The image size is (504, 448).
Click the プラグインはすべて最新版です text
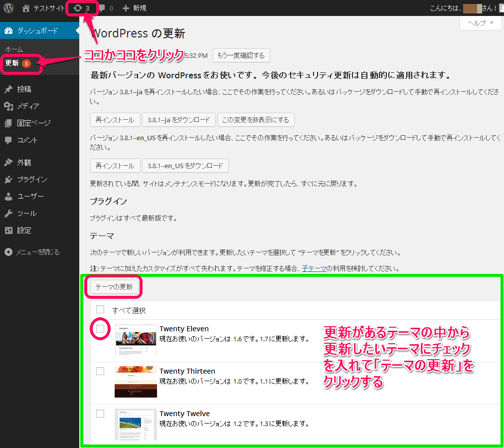(x=134, y=218)
